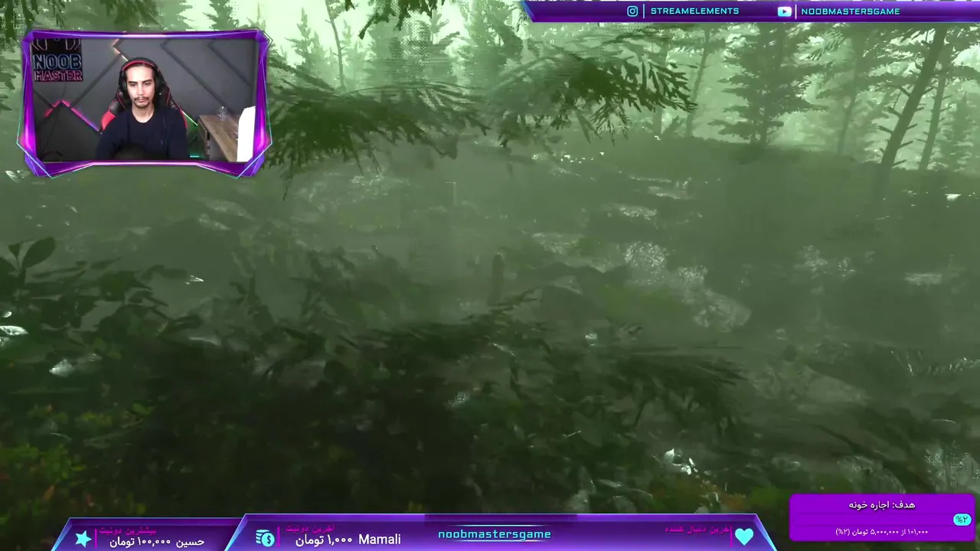Viewport: 980px width, 551px height.
Task: Click the YouTube icon in top bar
Action: coord(785,11)
